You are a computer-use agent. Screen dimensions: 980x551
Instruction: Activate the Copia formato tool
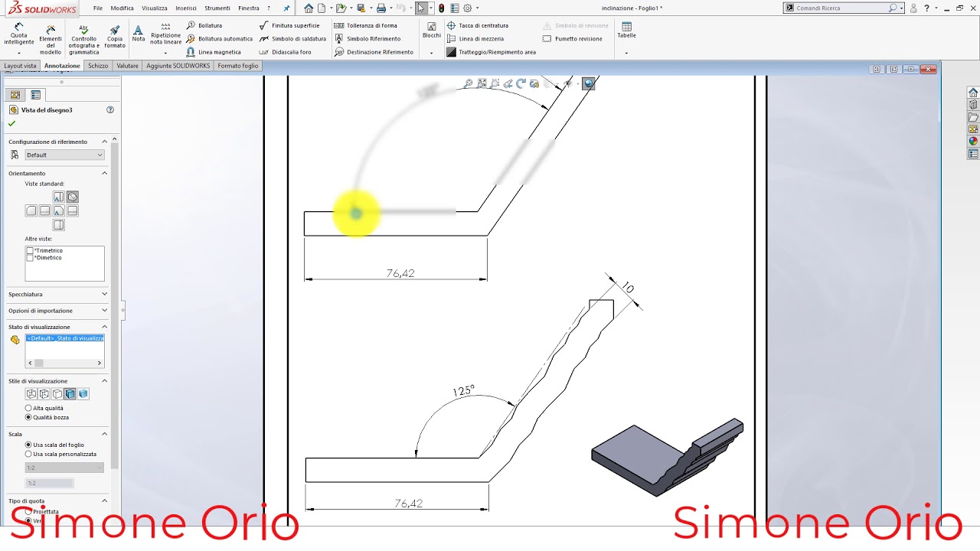115,35
